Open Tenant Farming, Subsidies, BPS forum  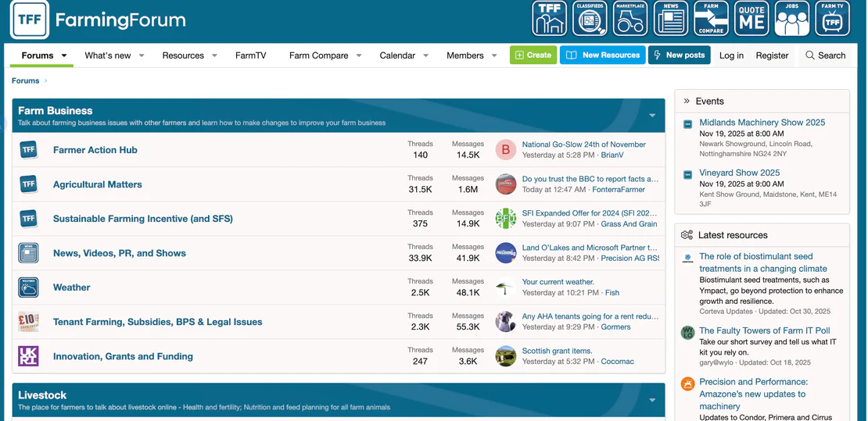tap(158, 322)
